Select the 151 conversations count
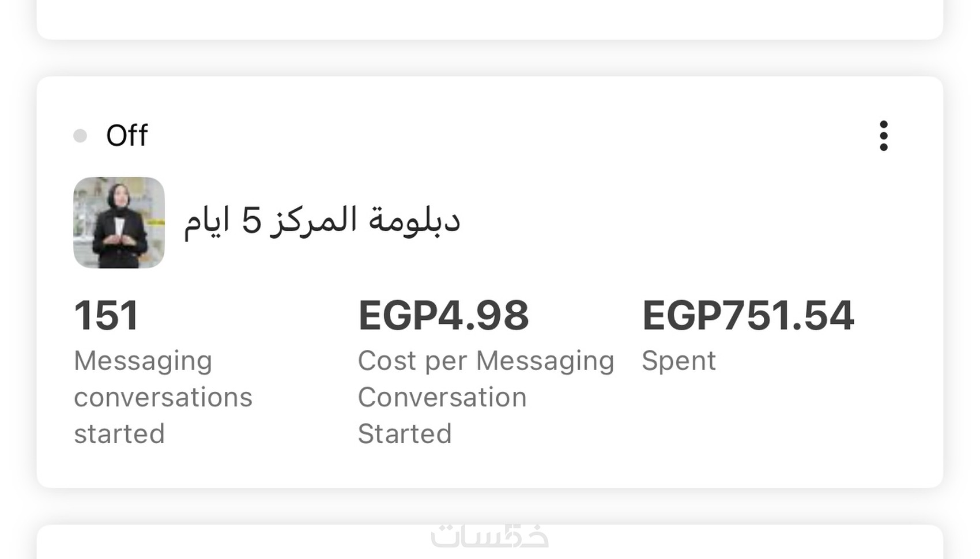This screenshot has width=980, height=559. 106,316
